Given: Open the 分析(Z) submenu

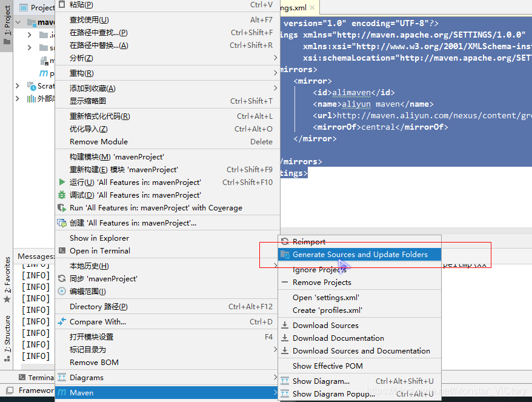Looking at the screenshot, I should (168, 58).
